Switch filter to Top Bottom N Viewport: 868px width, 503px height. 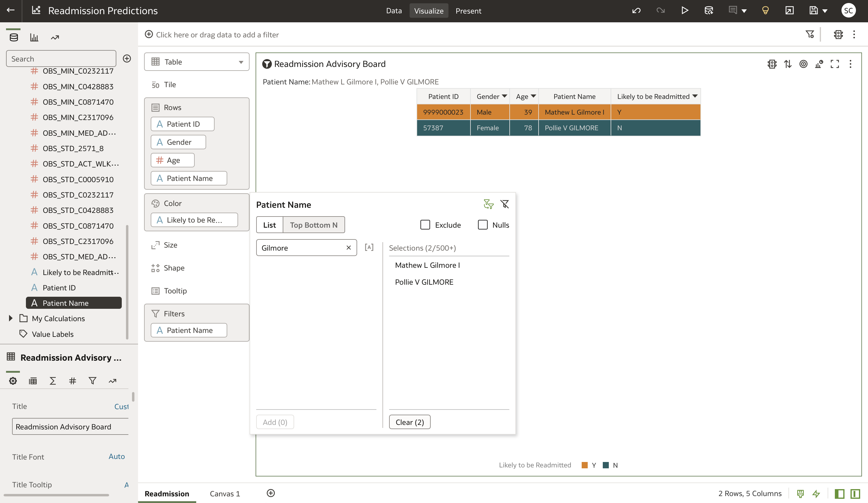(313, 225)
